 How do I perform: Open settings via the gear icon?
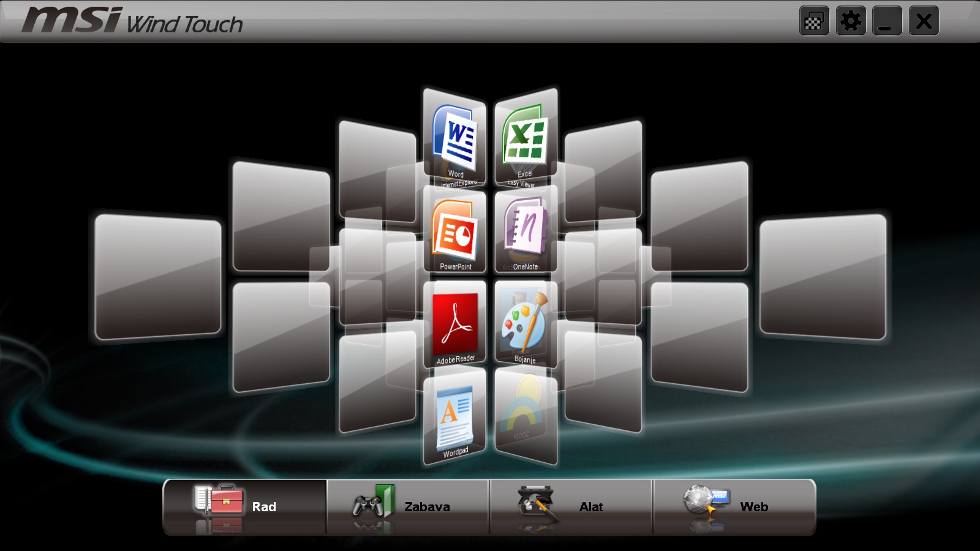[851, 21]
